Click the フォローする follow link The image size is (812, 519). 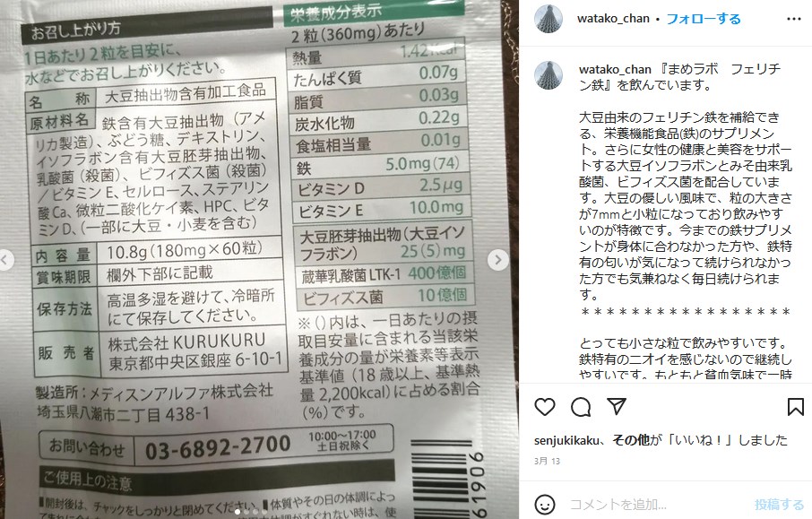point(704,19)
